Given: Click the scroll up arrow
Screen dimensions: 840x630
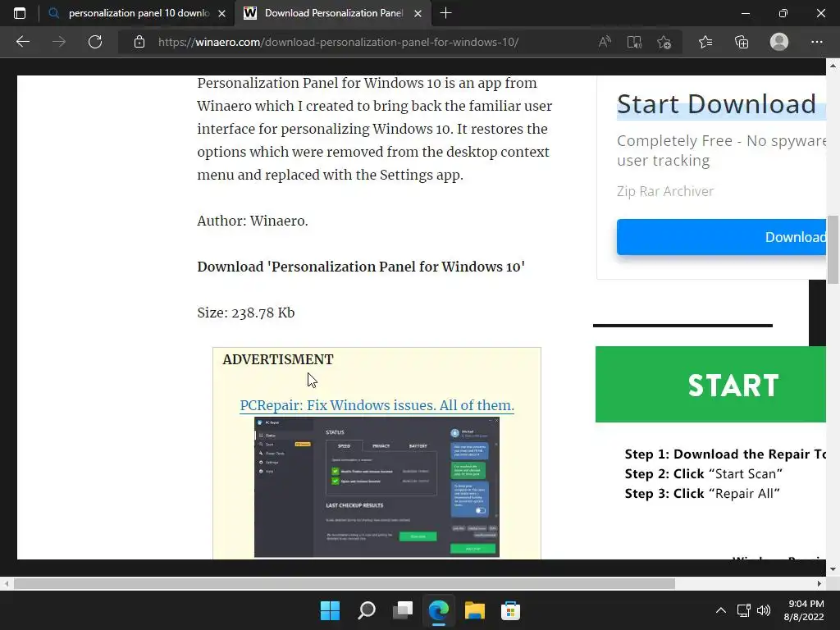Looking at the screenshot, I should (x=833, y=66).
